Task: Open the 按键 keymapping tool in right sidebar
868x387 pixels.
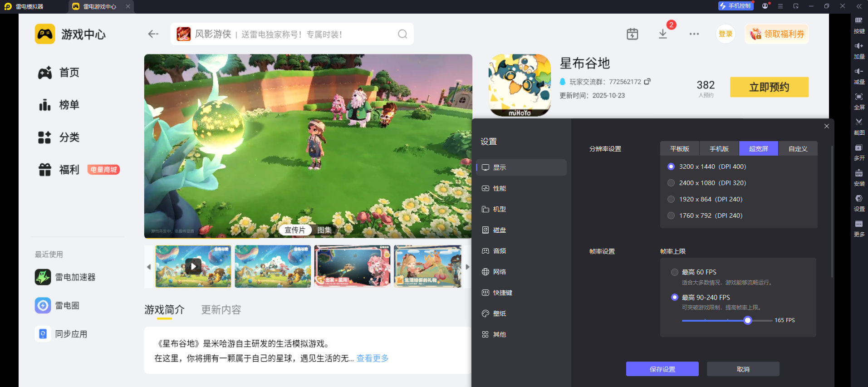Action: [859, 25]
